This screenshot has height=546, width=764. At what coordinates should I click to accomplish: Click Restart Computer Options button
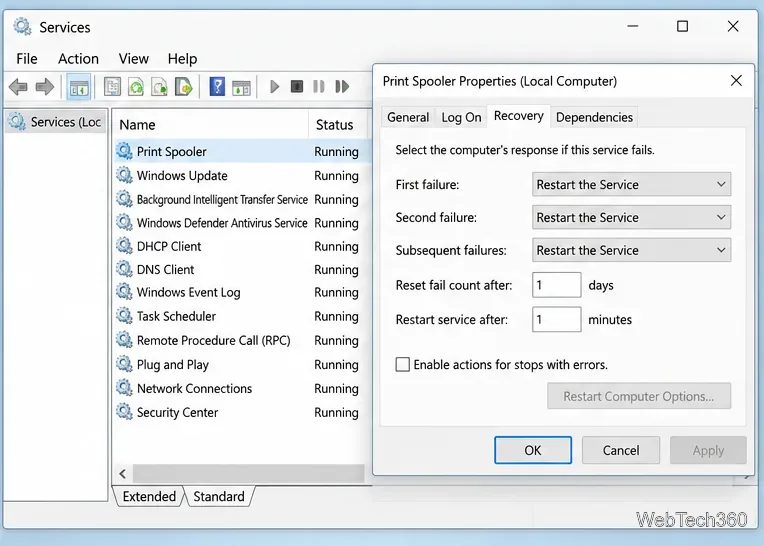click(x=639, y=396)
